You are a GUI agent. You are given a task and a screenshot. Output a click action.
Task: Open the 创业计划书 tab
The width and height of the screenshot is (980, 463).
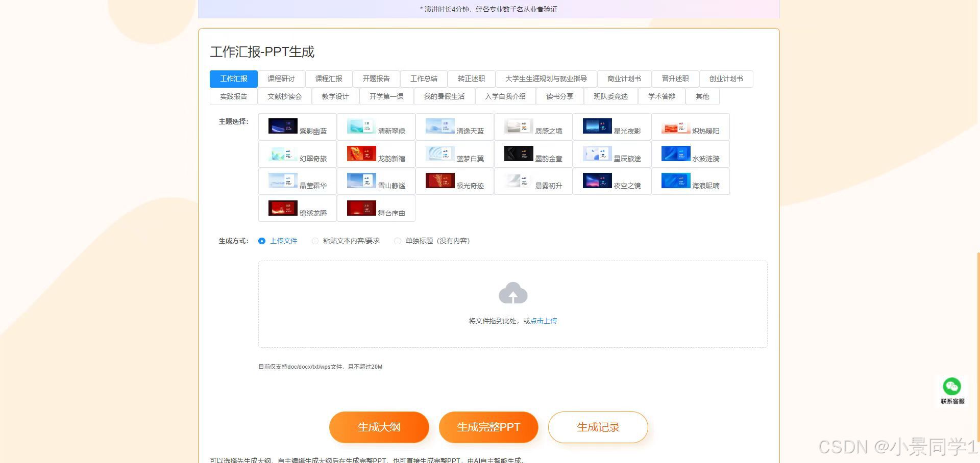(726, 79)
